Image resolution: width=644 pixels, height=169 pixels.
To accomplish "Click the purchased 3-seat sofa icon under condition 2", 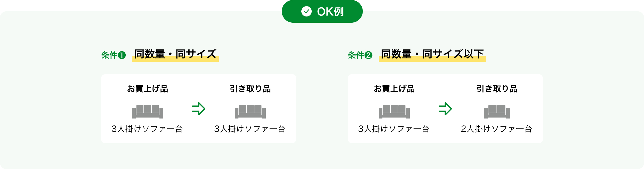I will coord(394,112).
